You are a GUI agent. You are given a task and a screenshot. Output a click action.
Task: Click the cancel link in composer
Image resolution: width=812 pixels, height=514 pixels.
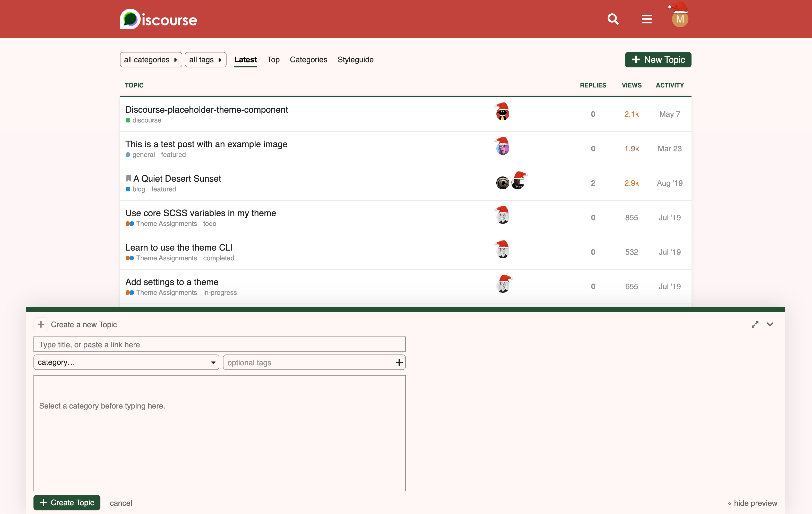coord(121,503)
